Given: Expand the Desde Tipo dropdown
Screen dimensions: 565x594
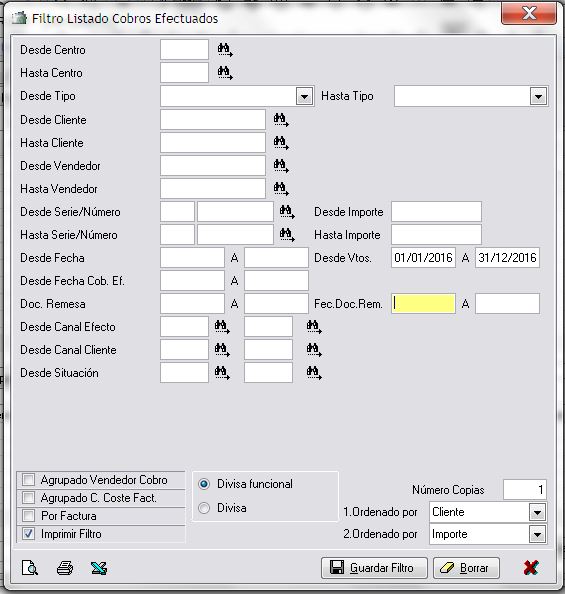Looking at the screenshot, I should tap(304, 96).
